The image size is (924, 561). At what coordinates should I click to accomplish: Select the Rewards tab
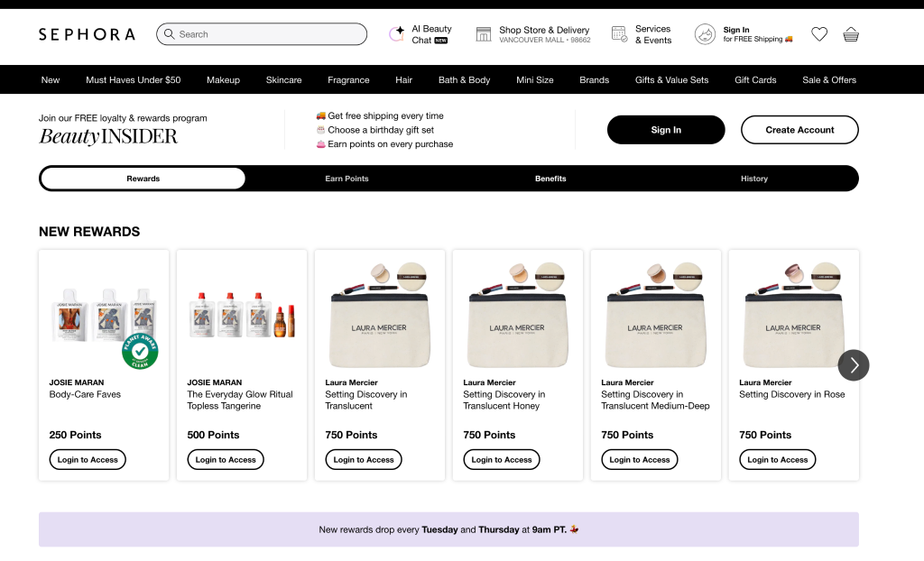(x=143, y=179)
